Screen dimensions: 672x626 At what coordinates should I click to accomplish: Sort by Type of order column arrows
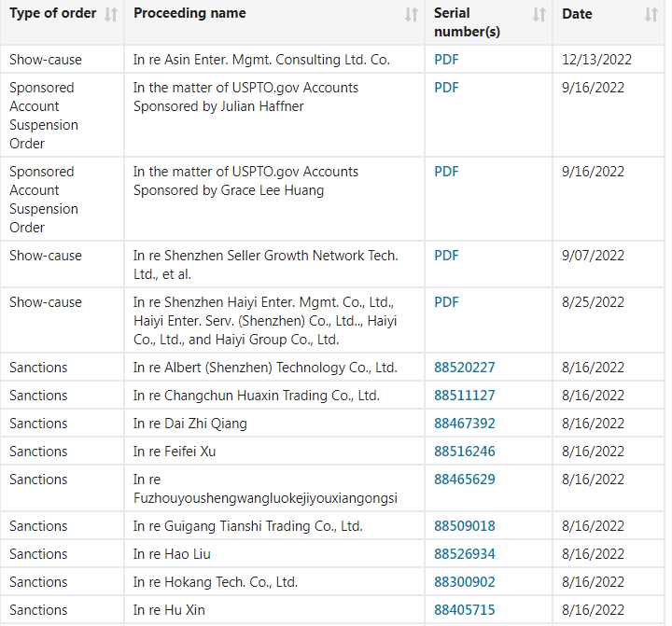click(x=111, y=15)
